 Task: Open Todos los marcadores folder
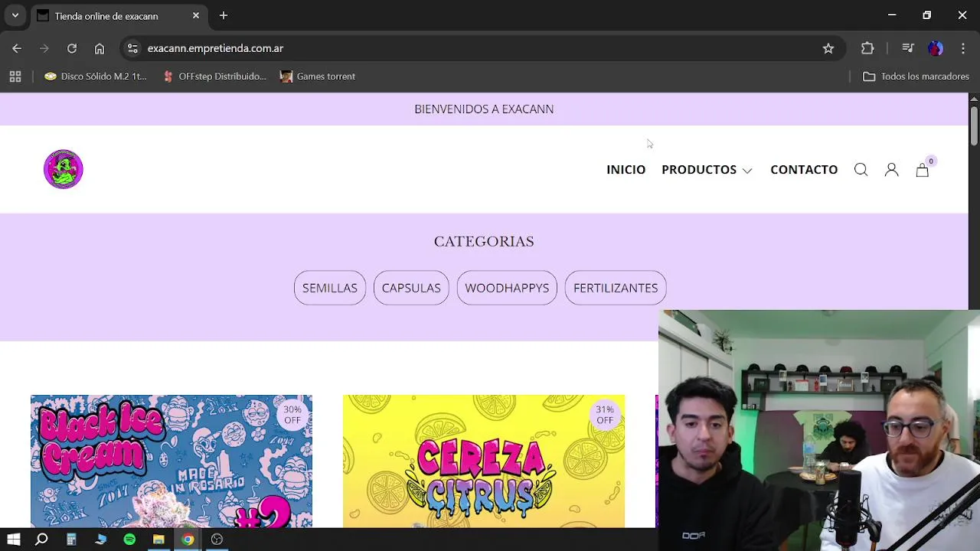[916, 77]
